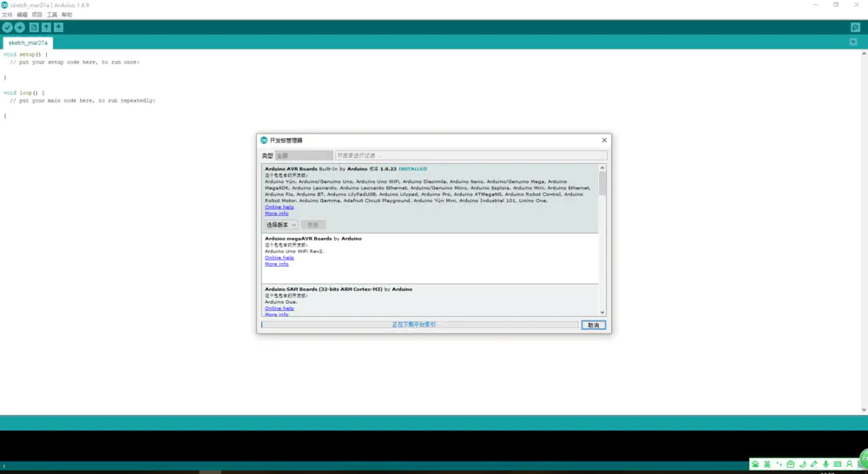This screenshot has height=474, width=868.
Task: Click the toolbox icon in input method bar
Action: tap(791, 464)
